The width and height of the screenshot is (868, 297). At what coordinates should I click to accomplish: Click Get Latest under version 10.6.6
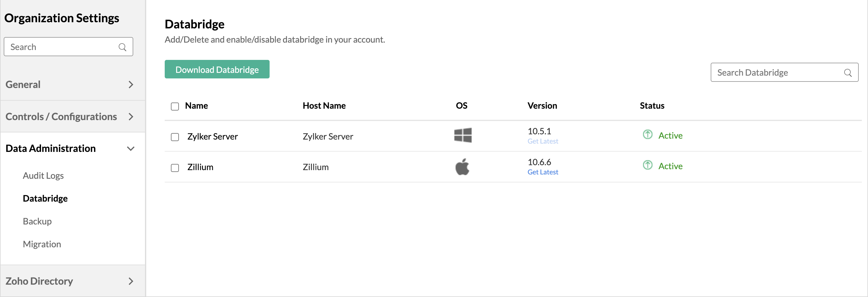click(543, 172)
